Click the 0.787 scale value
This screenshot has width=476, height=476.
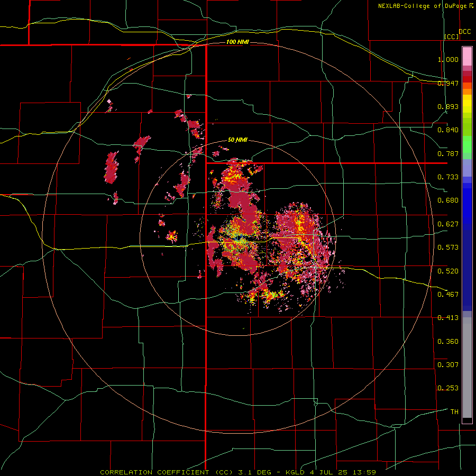point(448,153)
